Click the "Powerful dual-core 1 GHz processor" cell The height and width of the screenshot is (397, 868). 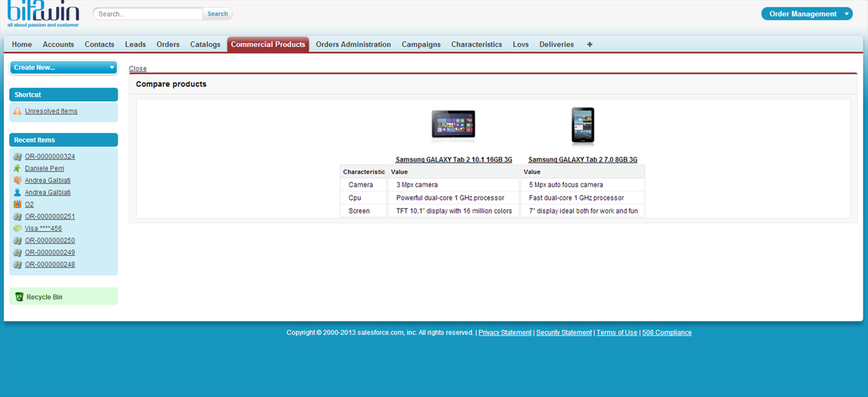454,198
